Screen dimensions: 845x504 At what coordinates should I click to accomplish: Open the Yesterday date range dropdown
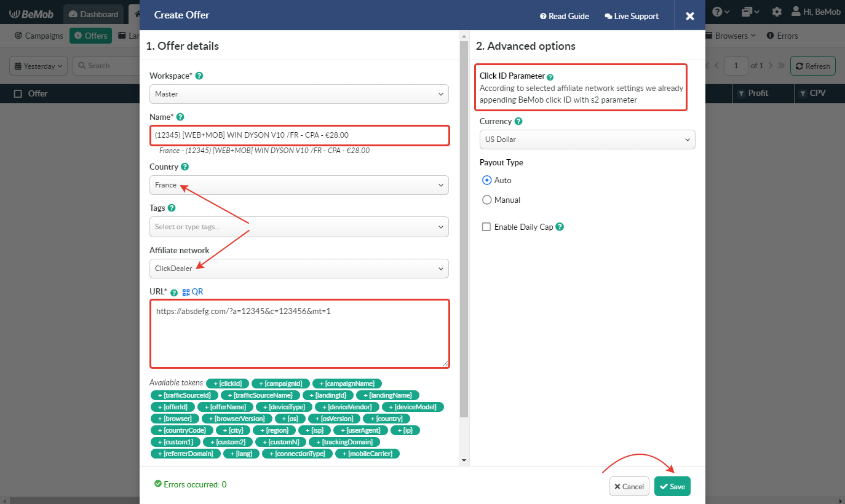click(x=39, y=66)
